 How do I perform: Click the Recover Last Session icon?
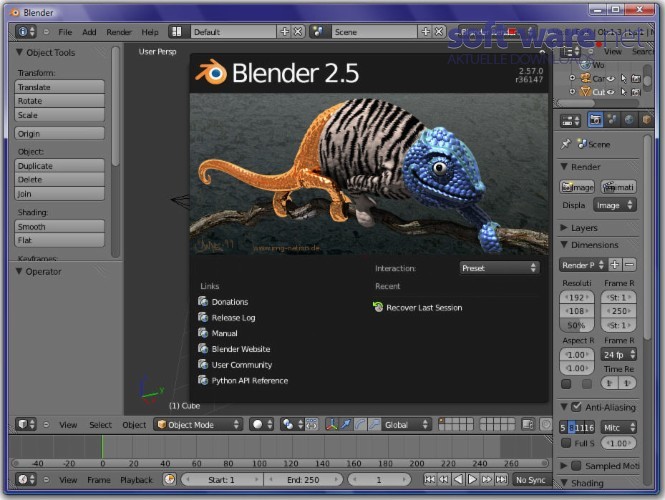(377, 307)
